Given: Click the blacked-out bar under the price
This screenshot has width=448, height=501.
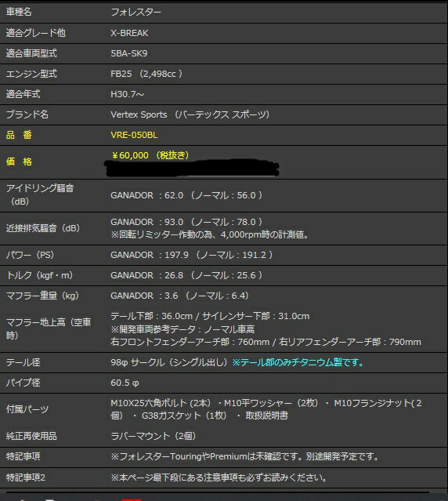Looking at the screenshot, I should [x=192, y=168].
